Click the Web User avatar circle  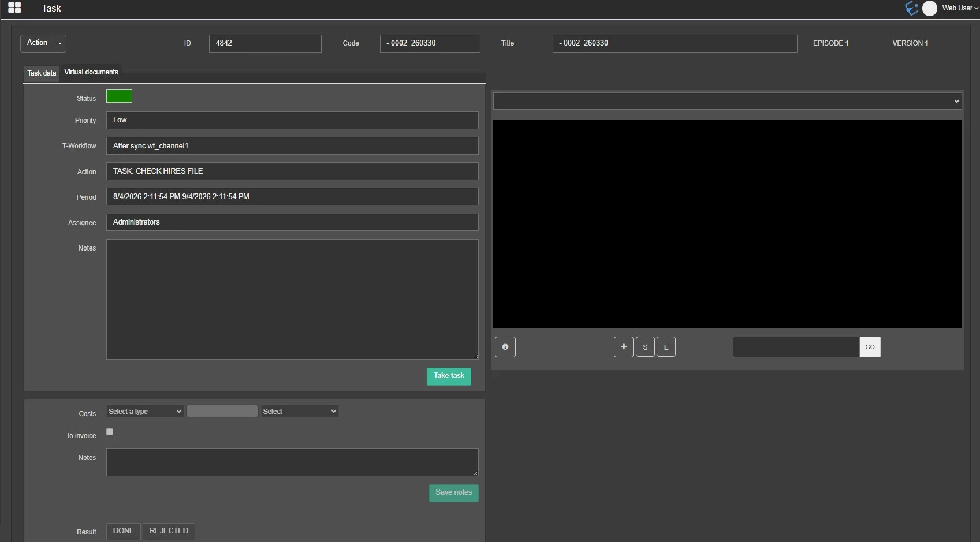tap(930, 8)
